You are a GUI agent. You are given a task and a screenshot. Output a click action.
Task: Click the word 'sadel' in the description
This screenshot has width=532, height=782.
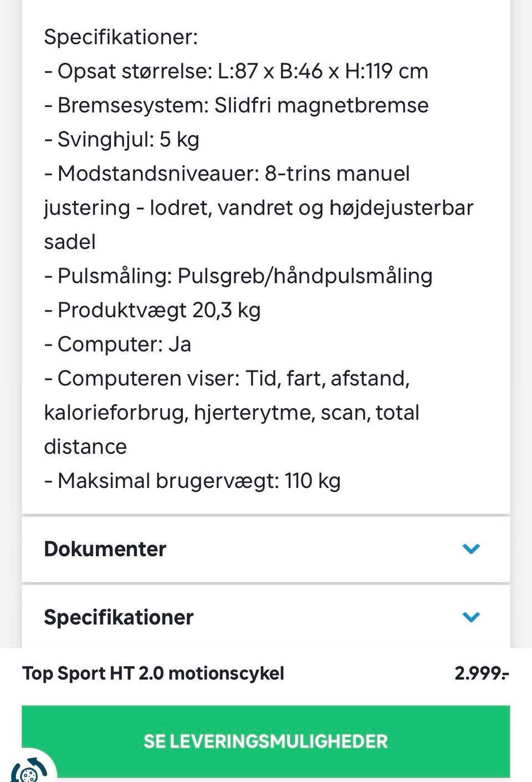(70, 242)
